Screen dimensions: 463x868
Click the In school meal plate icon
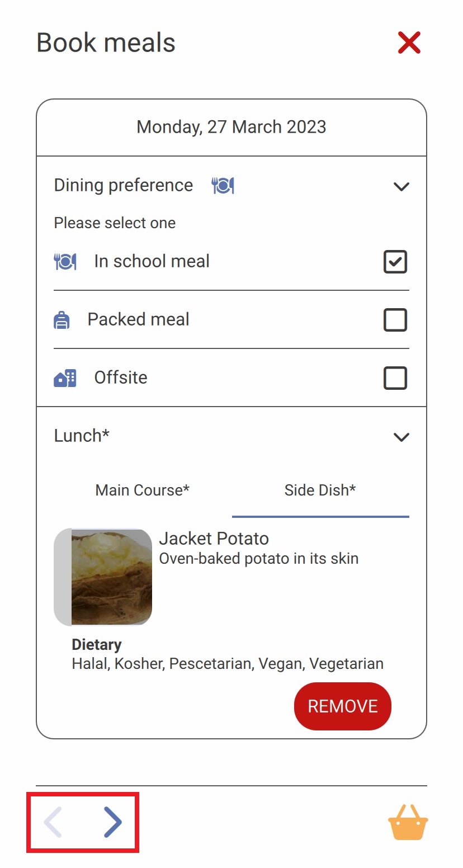[65, 261]
